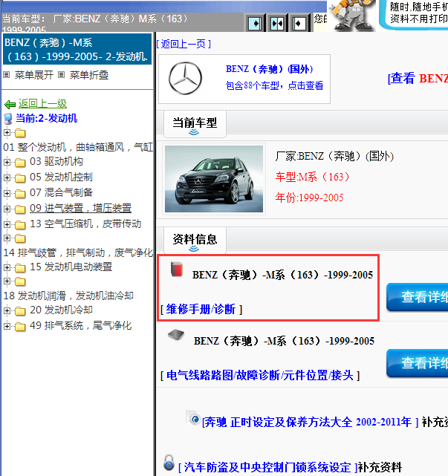Select 20 发动机冷却 tree item
This screenshot has height=476, width=448.
(61, 310)
